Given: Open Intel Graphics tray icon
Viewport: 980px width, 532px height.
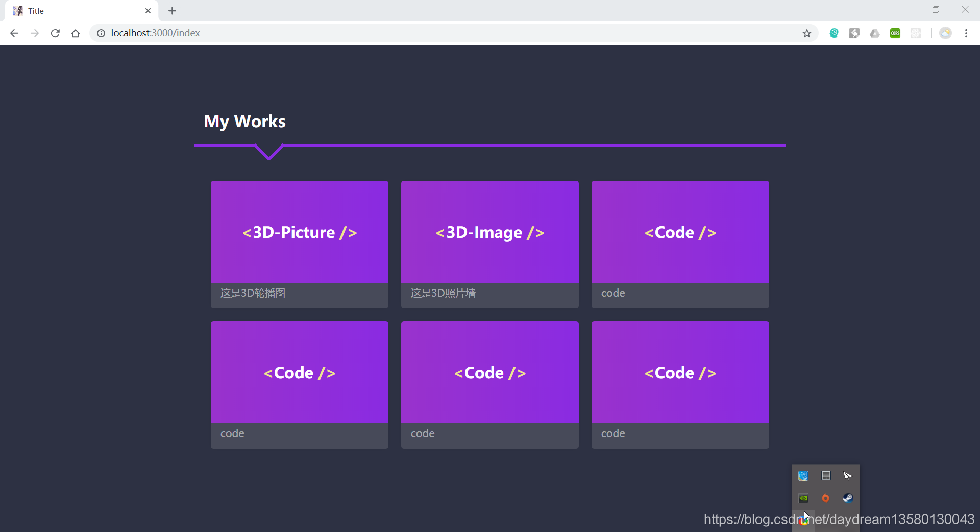Looking at the screenshot, I should 803,476.
